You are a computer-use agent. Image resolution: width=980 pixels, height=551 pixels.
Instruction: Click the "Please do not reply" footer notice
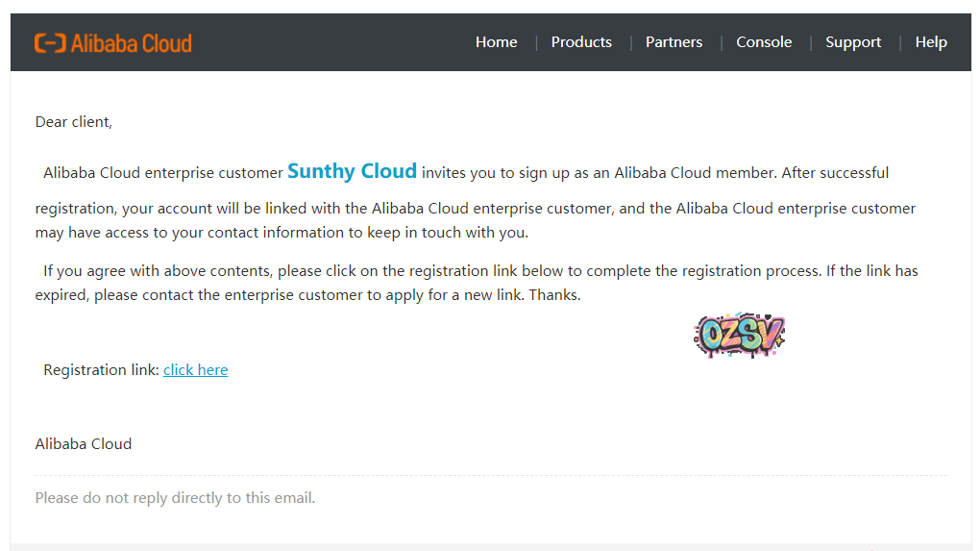click(x=175, y=498)
